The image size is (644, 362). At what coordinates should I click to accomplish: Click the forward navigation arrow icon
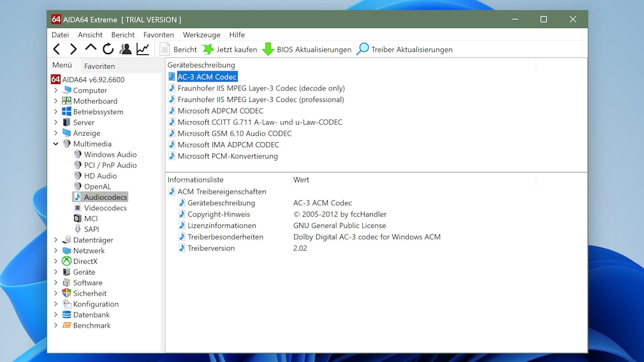click(x=73, y=49)
